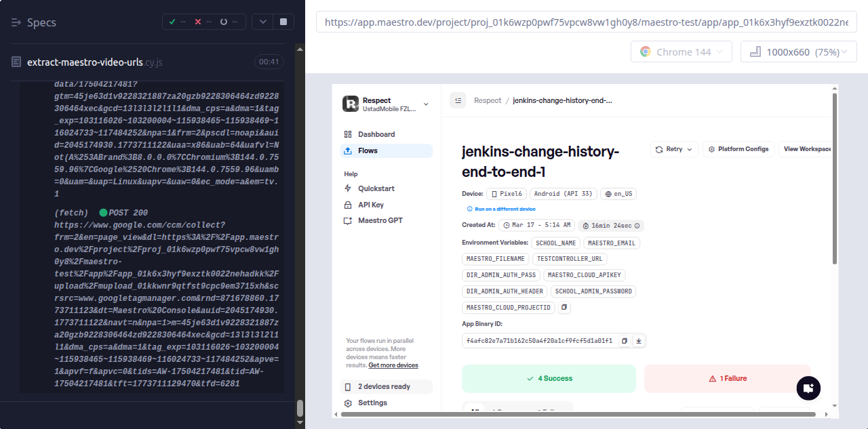Open the 1000x660 viewport size dropdown
This screenshot has width=868, height=429.
[x=798, y=52]
